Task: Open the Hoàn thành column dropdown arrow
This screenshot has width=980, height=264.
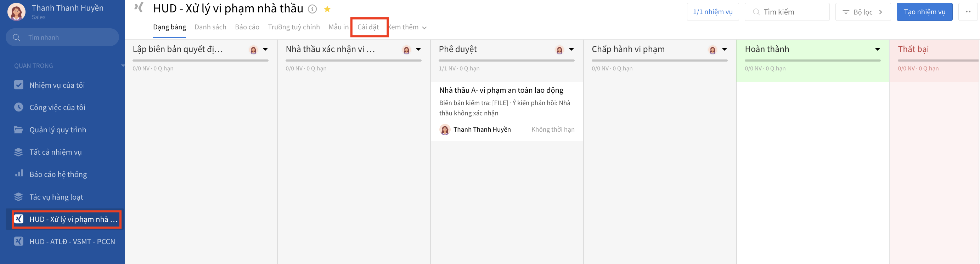Action: pos(877,50)
